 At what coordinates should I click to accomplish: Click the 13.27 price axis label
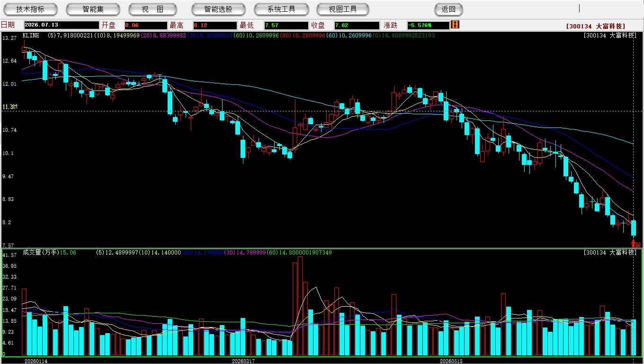(9, 38)
